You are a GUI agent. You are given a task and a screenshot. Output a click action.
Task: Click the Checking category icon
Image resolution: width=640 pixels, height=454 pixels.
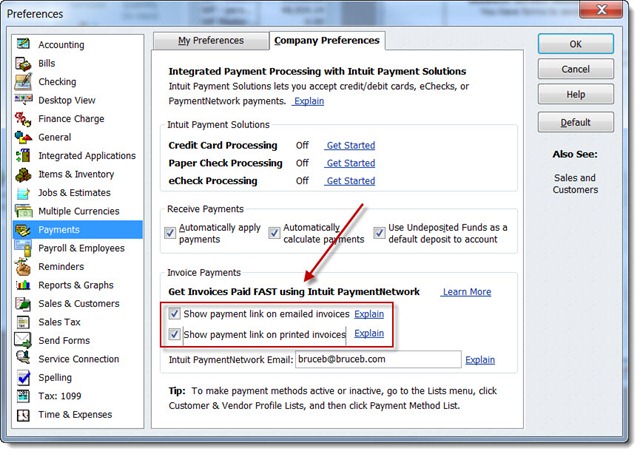point(23,82)
